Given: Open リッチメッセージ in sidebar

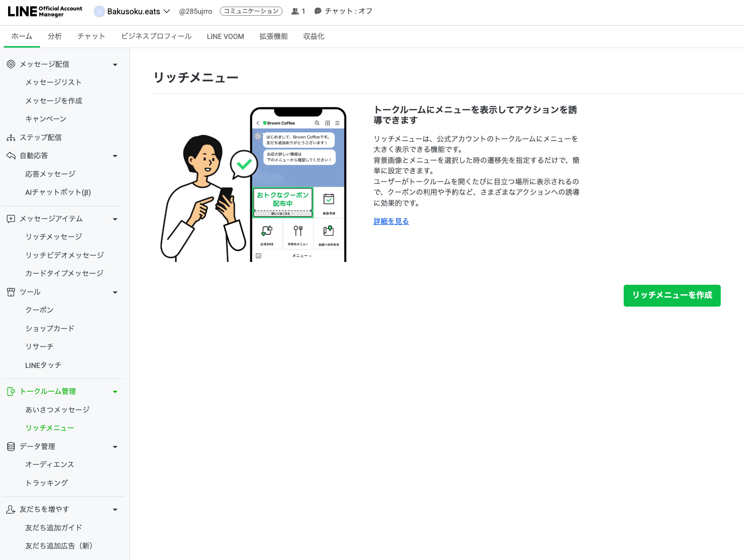Looking at the screenshot, I should tap(54, 237).
